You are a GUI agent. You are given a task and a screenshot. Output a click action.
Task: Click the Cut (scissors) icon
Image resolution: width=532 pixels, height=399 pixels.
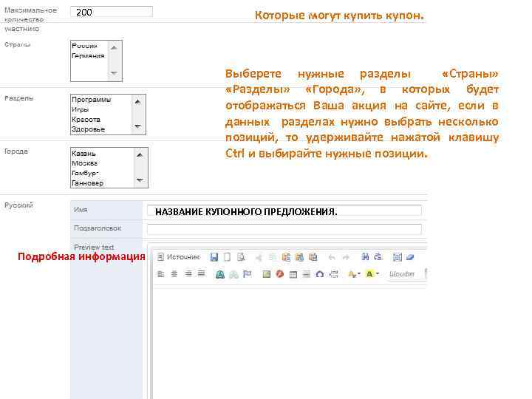[x=259, y=258]
